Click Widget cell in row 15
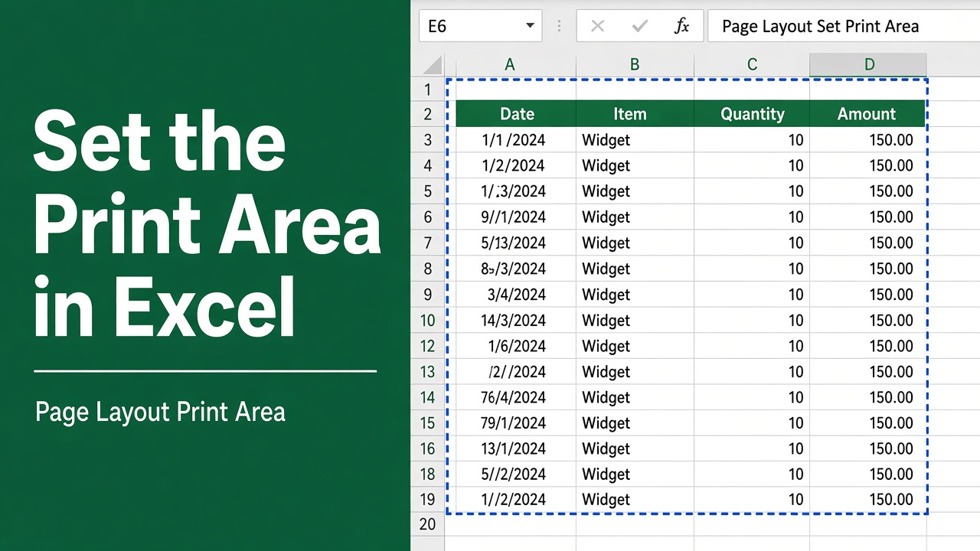The image size is (980, 551). [635, 423]
